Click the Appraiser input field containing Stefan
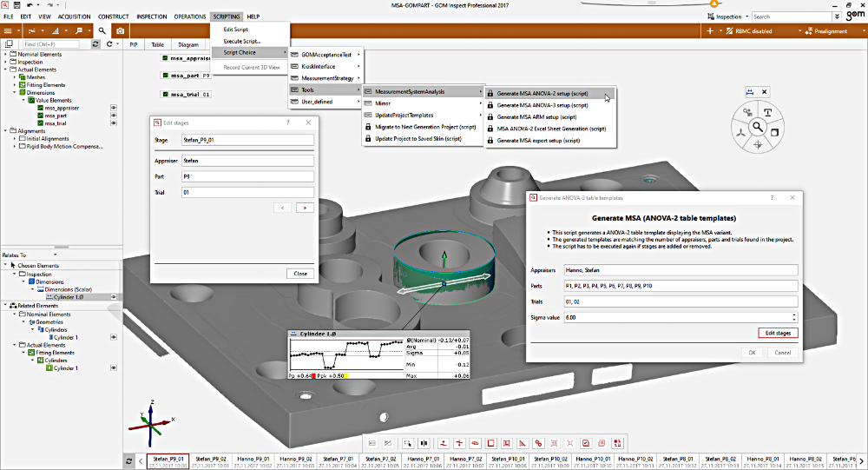This screenshot has width=868, height=470. (x=247, y=161)
